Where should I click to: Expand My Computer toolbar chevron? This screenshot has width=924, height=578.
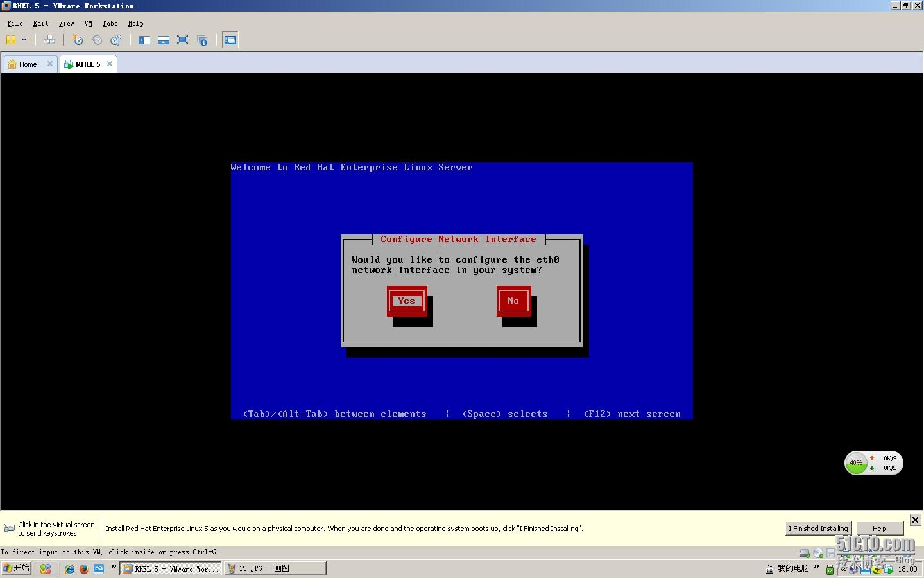click(x=817, y=566)
